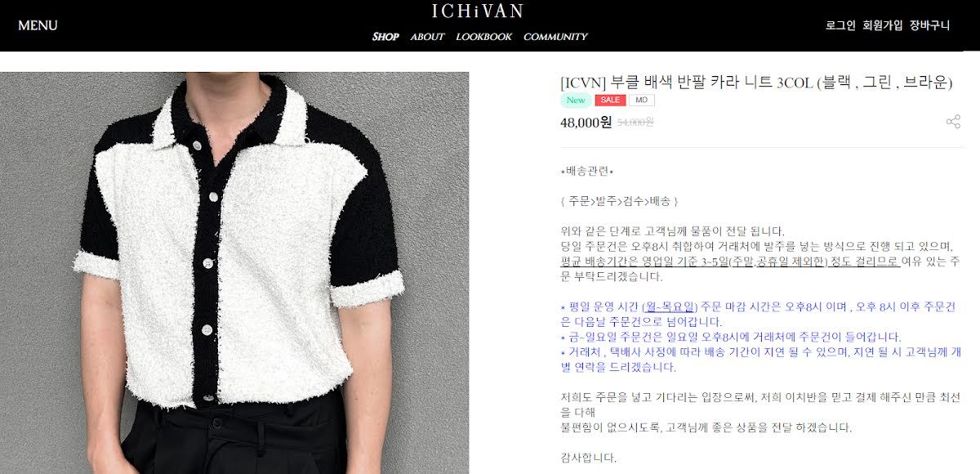The image size is (980, 474).
Task: Click 로그인 to log in
Action: click(840, 25)
